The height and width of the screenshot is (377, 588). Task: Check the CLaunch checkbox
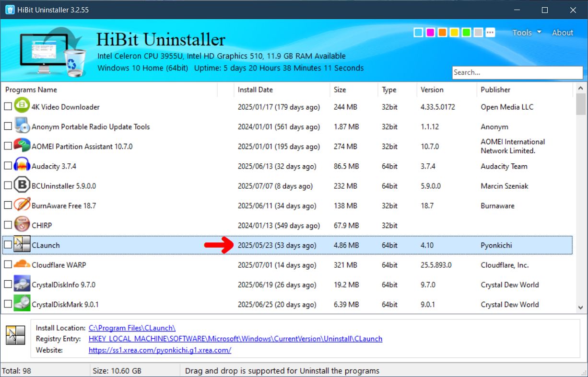(x=8, y=245)
